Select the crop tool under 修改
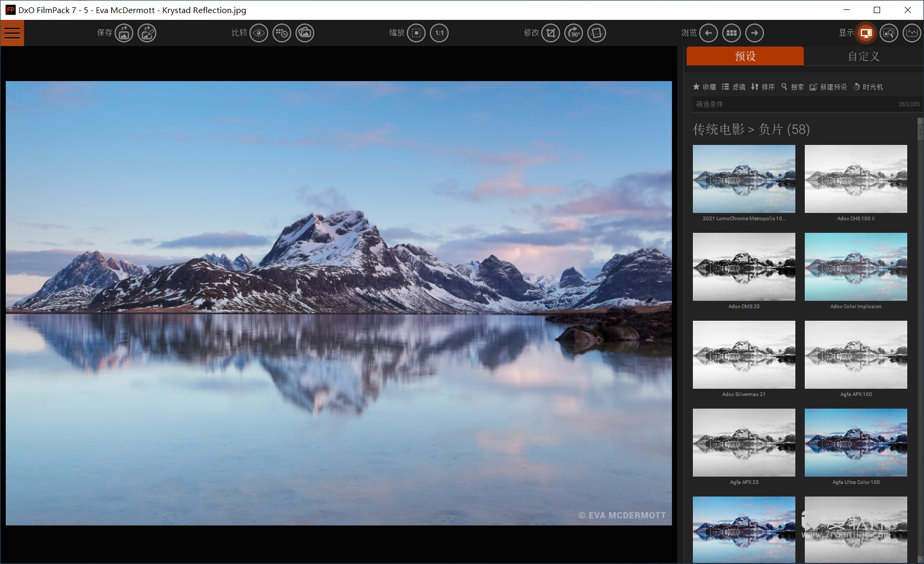This screenshot has width=924, height=564. point(550,33)
